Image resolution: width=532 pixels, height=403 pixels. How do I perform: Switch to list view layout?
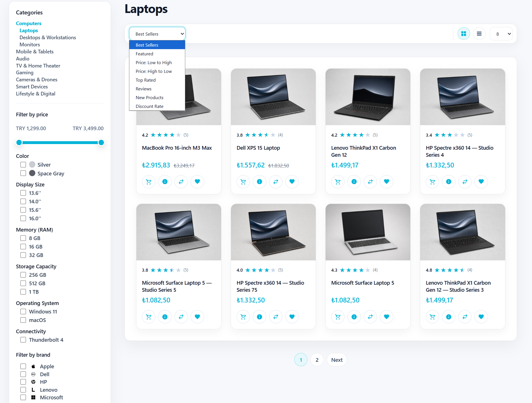pyautogui.click(x=479, y=34)
